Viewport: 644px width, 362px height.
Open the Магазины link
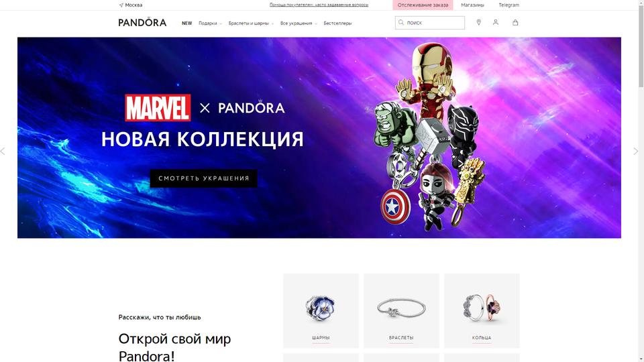click(472, 5)
